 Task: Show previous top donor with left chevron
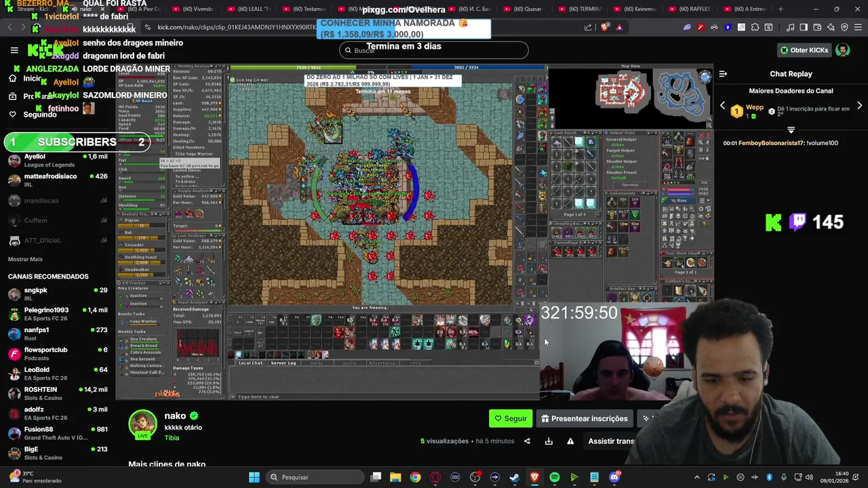click(722, 106)
